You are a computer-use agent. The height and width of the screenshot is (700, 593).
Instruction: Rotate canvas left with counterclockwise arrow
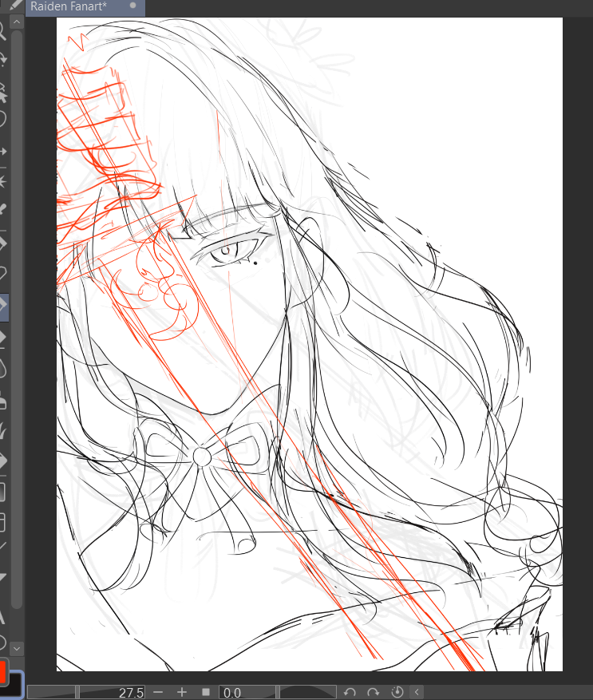[350, 692]
